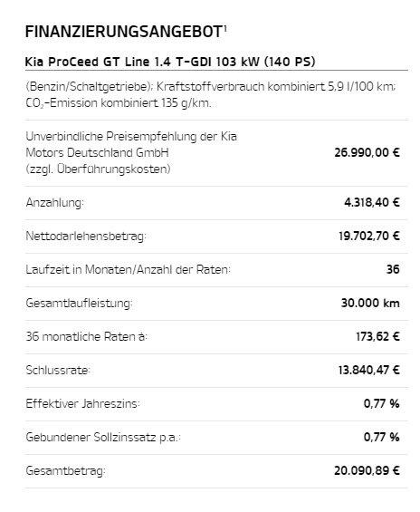Click the Anzahlung label

pos(55,203)
